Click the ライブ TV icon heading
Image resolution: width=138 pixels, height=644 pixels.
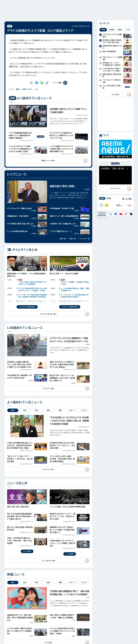coord(101,135)
